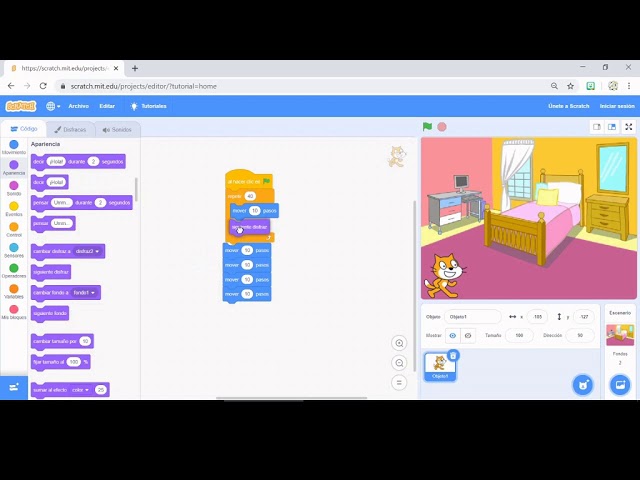
Task: Select the Control block category
Action: tap(14, 230)
